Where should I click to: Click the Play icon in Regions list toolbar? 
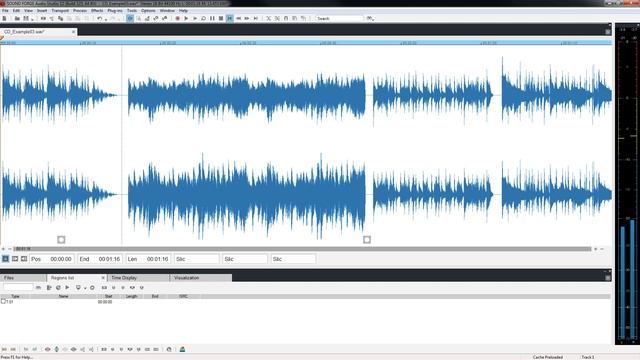click(x=67, y=287)
